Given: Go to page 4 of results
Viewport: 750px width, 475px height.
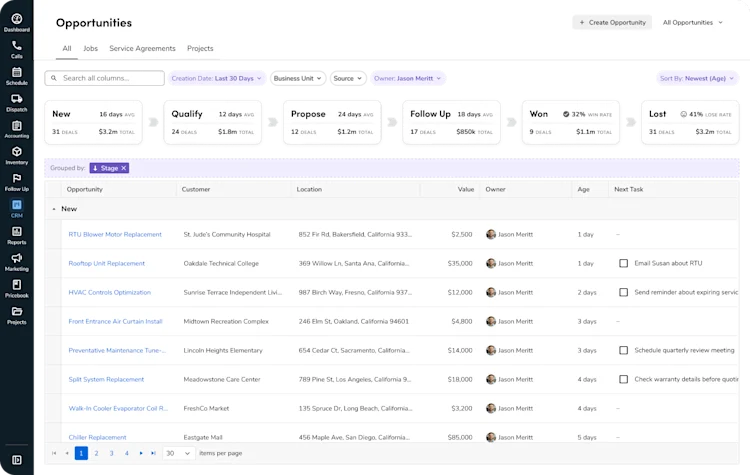Looking at the screenshot, I should point(127,453).
